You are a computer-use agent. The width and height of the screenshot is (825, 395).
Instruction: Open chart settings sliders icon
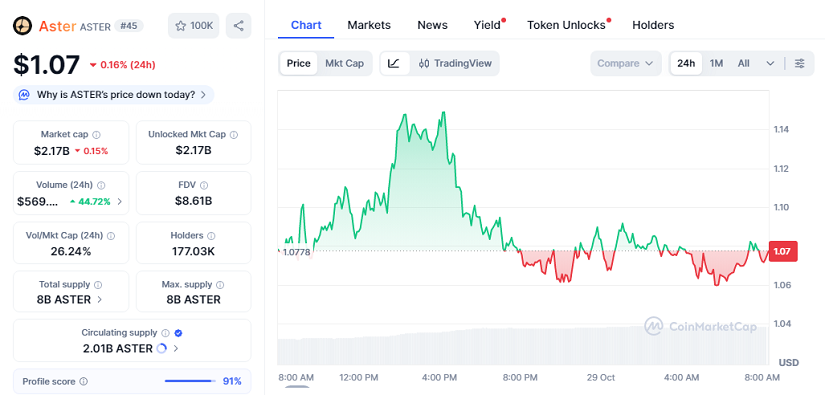799,64
